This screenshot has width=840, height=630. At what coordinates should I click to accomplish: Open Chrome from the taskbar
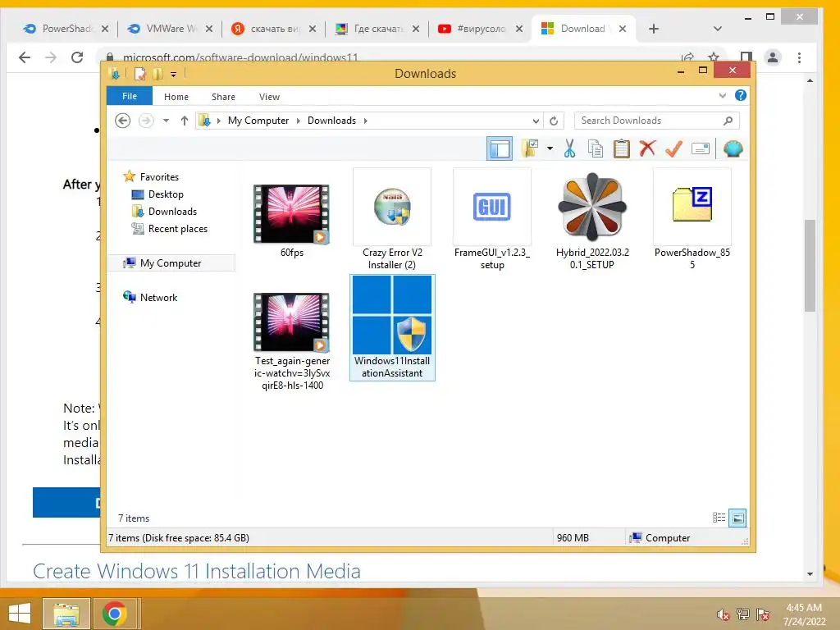(x=114, y=614)
